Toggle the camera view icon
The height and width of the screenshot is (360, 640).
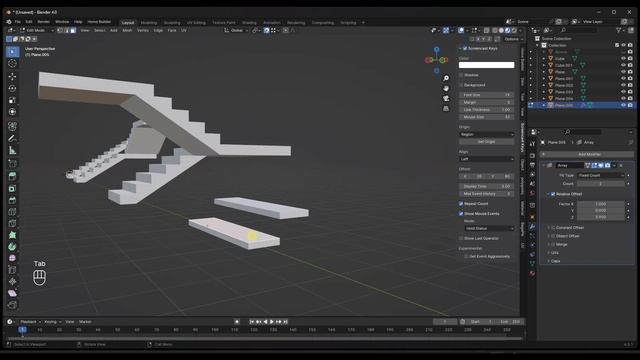coord(446,98)
